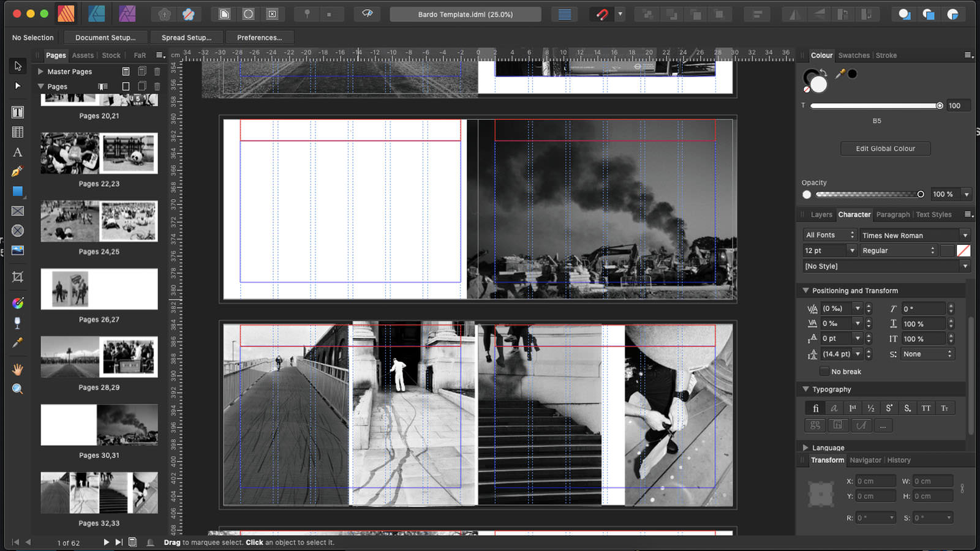Viewport: 980px width, 551px height.
Task: Select the Move tool
Action: [x=18, y=66]
